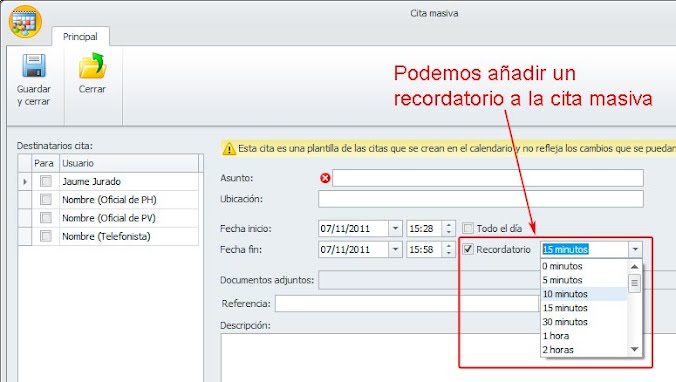Click into the Ubicación text field
This screenshot has height=382, width=676.
481,199
